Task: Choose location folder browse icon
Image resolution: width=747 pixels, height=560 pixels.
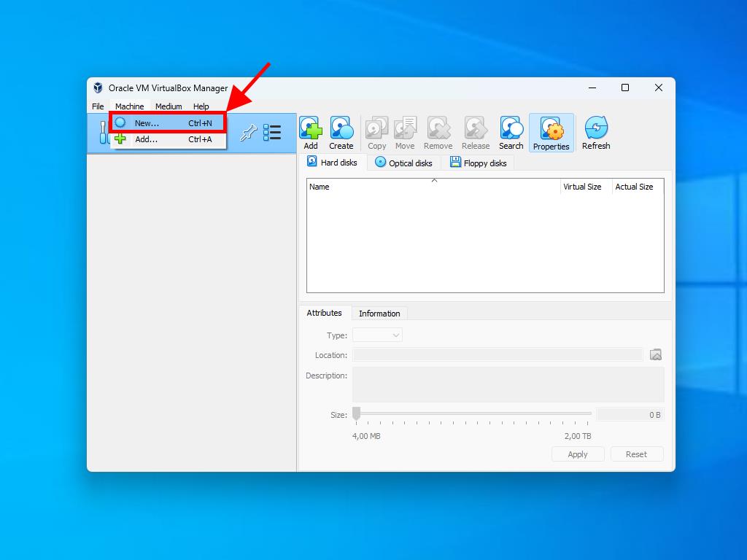Action: coord(655,355)
